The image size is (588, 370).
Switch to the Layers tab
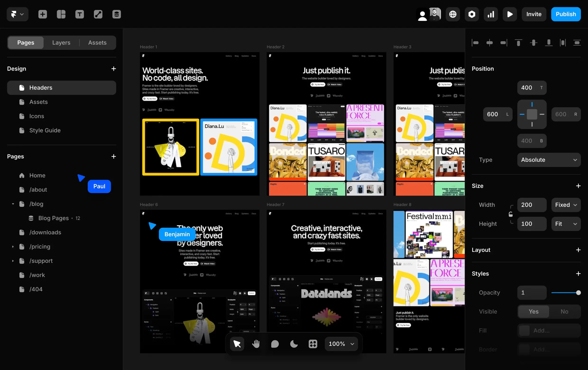click(x=61, y=42)
